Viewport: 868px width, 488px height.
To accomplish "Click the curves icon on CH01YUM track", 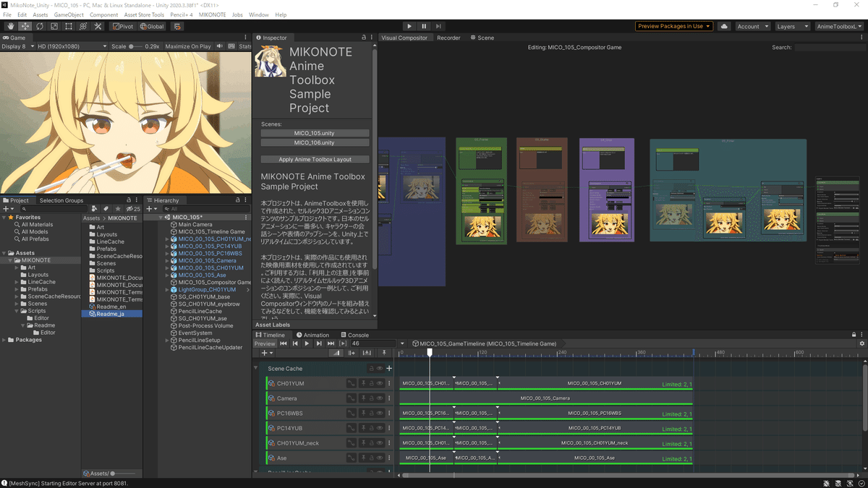I will pos(352,383).
